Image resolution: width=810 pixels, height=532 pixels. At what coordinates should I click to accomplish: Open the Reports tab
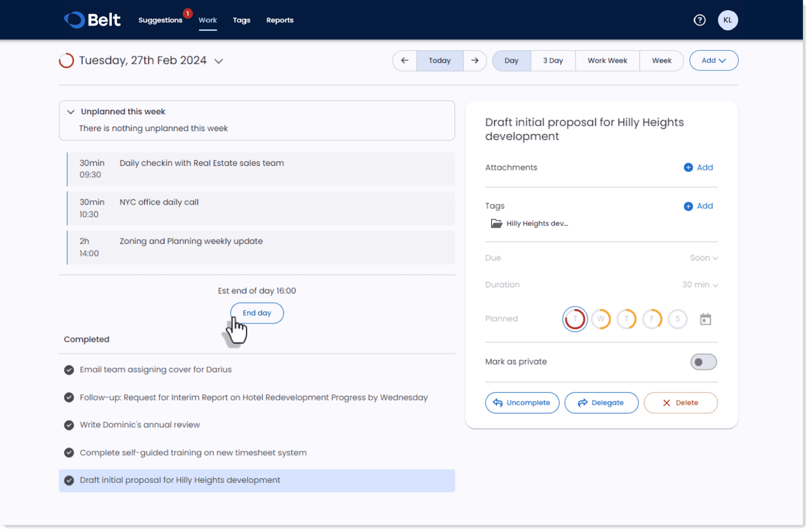click(x=280, y=20)
